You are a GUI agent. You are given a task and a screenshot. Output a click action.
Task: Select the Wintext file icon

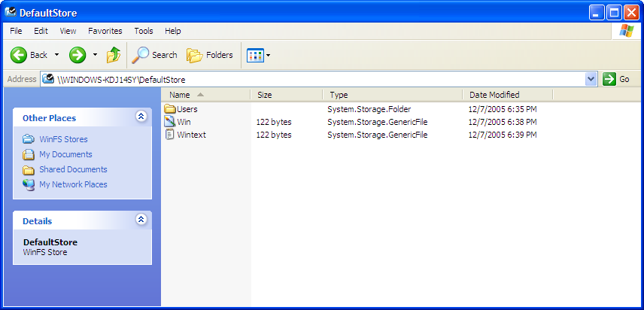170,135
